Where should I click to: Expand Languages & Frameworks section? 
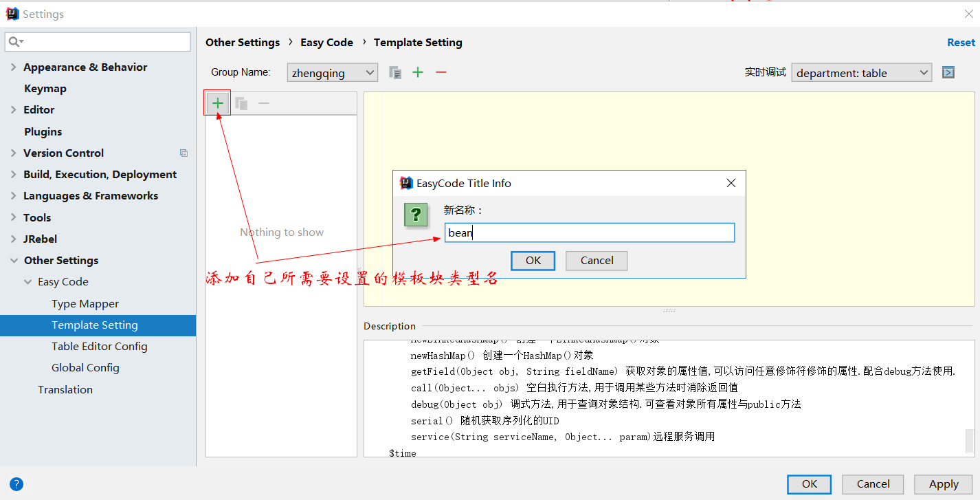click(x=14, y=195)
